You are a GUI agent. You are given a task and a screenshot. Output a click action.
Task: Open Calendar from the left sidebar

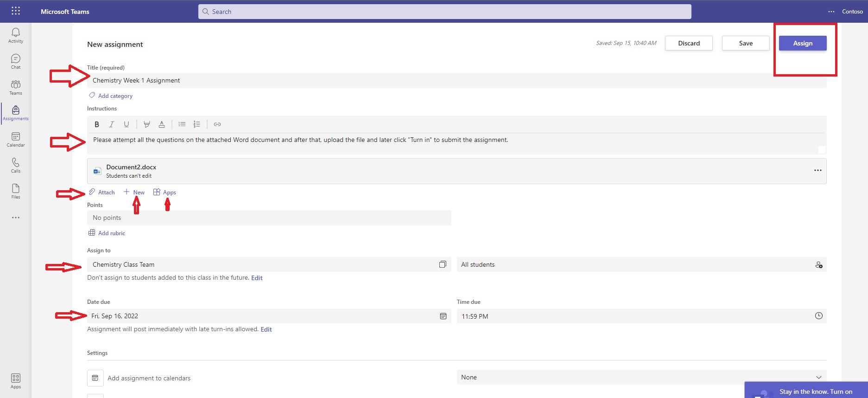coord(16,139)
